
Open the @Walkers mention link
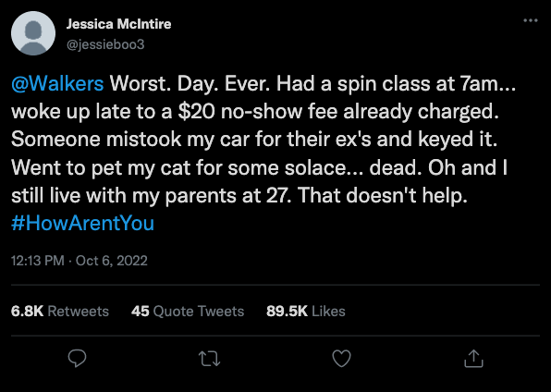pyautogui.click(x=57, y=84)
